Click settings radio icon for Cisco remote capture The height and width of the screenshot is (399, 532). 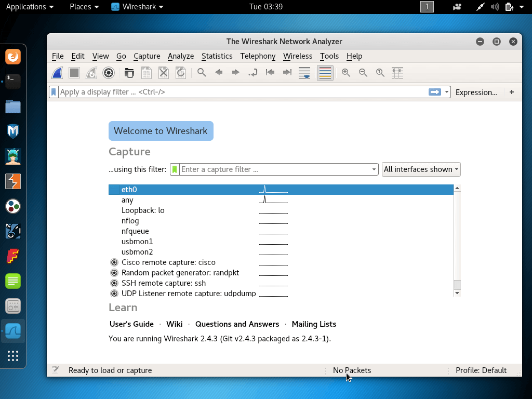tap(114, 262)
